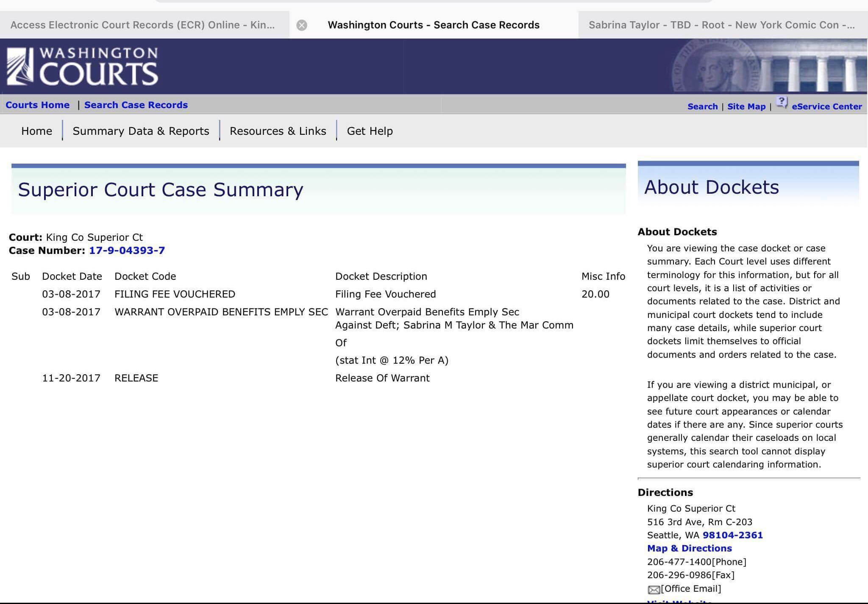Open the Site Map link

pyautogui.click(x=746, y=107)
